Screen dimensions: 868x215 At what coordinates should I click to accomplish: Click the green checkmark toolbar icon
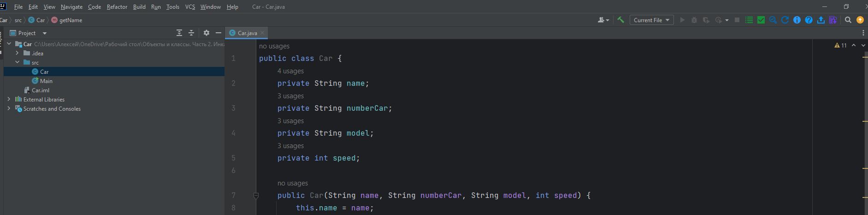[761, 20]
